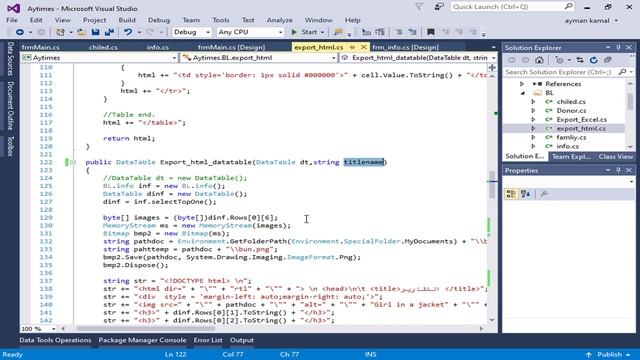This screenshot has height=360, width=640.
Task: Click the Solution Explorer vertical scrollbar thumb
Action: coord(630,101)
